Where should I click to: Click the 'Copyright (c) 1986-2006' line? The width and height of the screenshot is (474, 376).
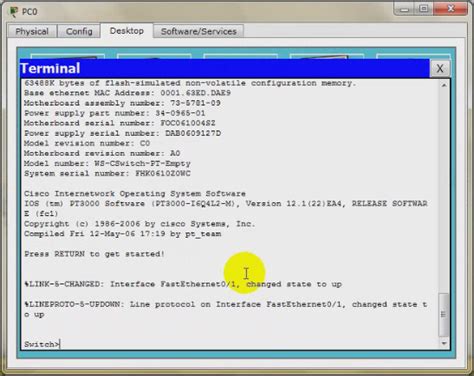(x=139, y=224)
